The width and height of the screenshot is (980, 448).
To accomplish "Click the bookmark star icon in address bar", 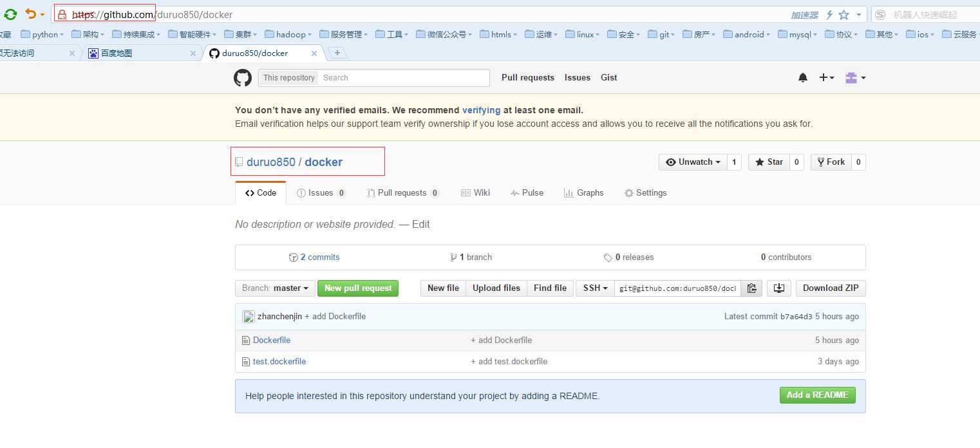I will [x=843, y=14].
